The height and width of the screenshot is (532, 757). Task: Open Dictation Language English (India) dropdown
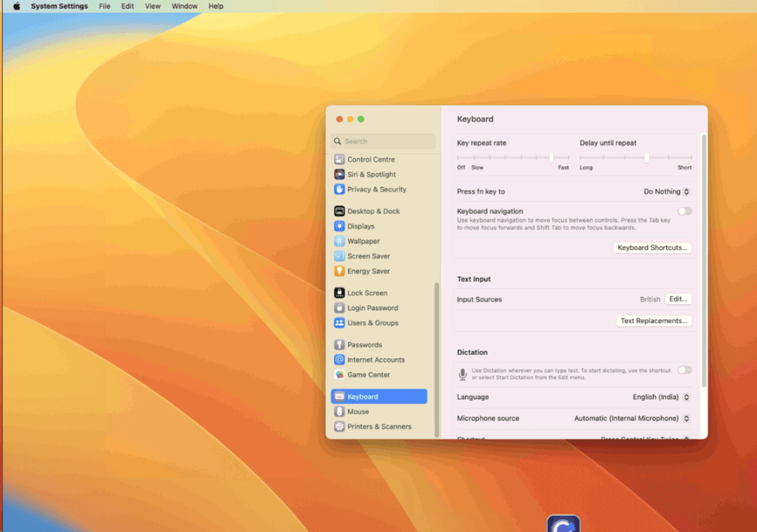click(x=661, y=397)
